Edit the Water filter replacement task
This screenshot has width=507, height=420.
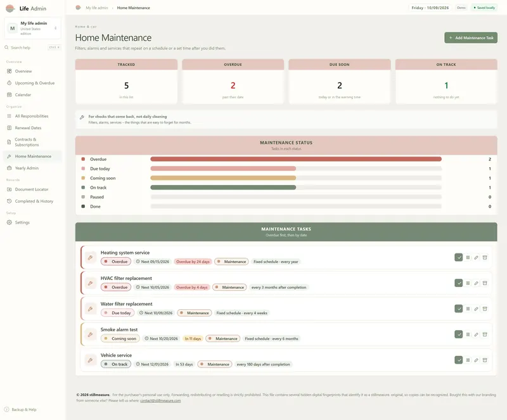click(477, 309)
